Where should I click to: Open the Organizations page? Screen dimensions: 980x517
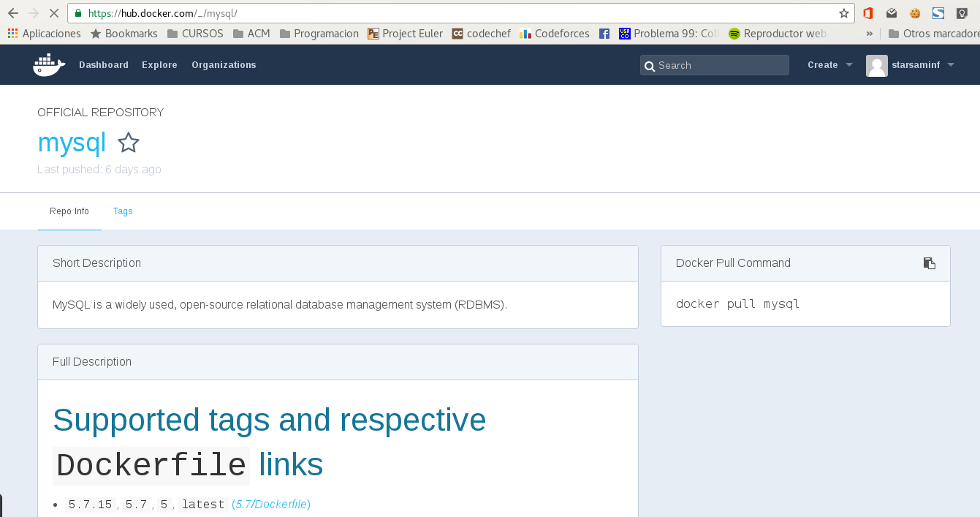pos(224,65)
